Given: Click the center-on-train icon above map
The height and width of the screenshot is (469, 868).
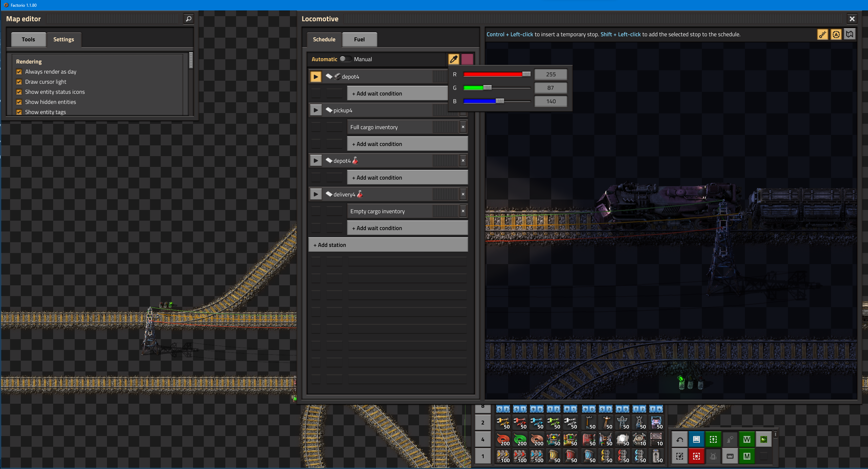Looking at the screenshot, I should tap(836, 34).
